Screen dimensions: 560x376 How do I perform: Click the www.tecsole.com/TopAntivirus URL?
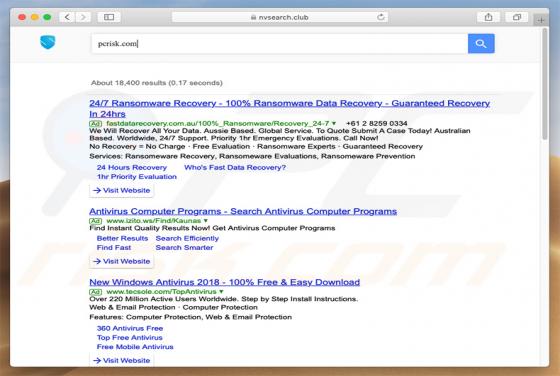pos(161,292)
